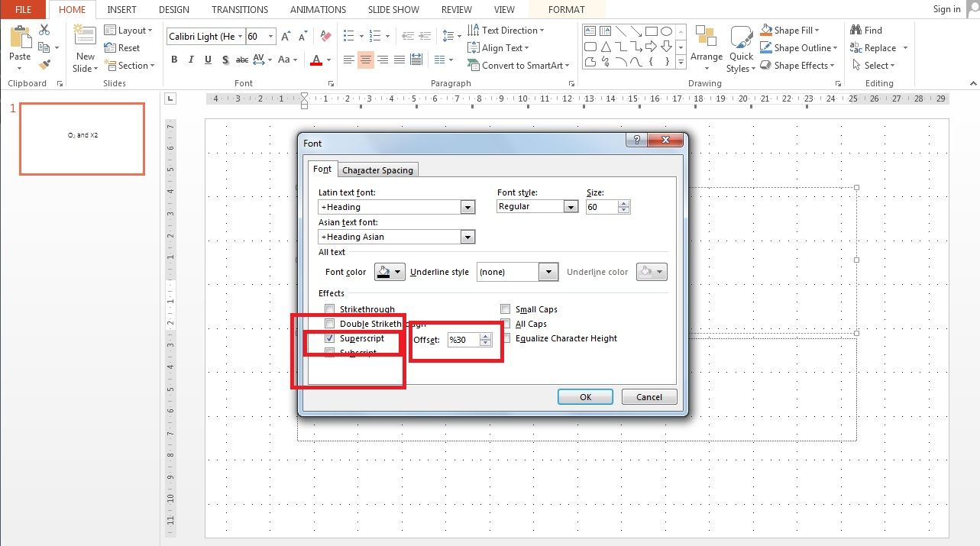
Task: Click OK to confirm font settings
Action: pos(585,396)
